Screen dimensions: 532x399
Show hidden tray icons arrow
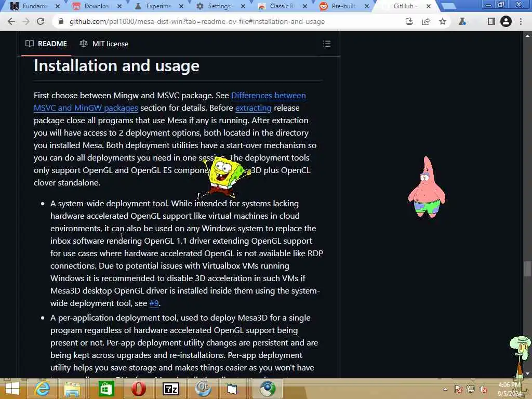tap(445, 390)
